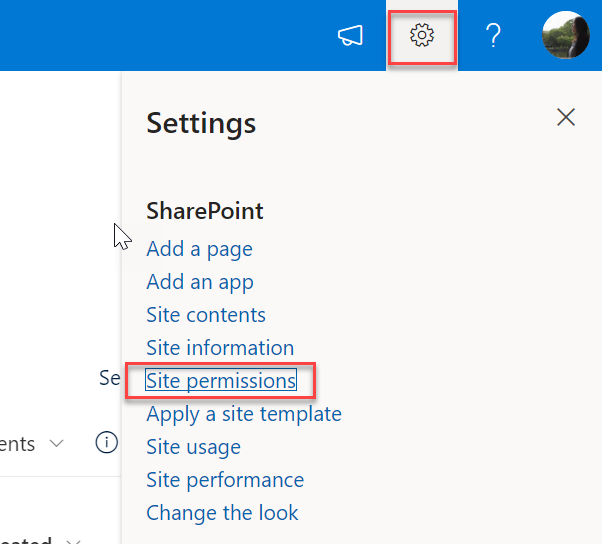The width and height of the screenshot is (602, 544).
Task: Click the Settings gear icon
Action: click(x=422, y=35)
